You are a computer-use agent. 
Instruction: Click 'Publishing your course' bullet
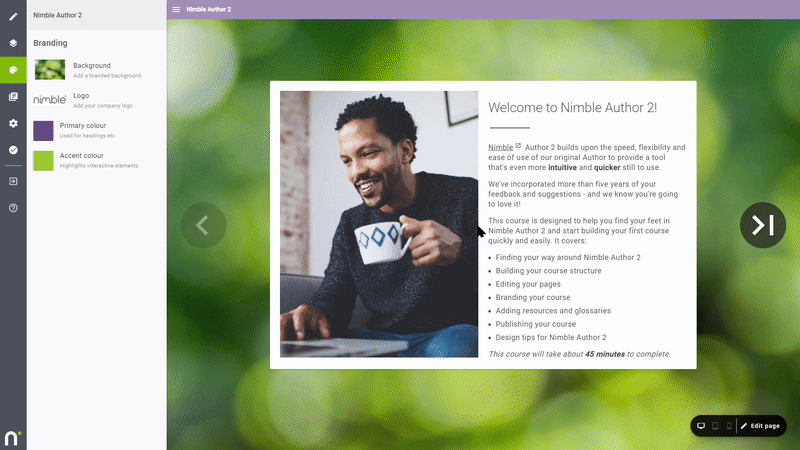[536, 323]
